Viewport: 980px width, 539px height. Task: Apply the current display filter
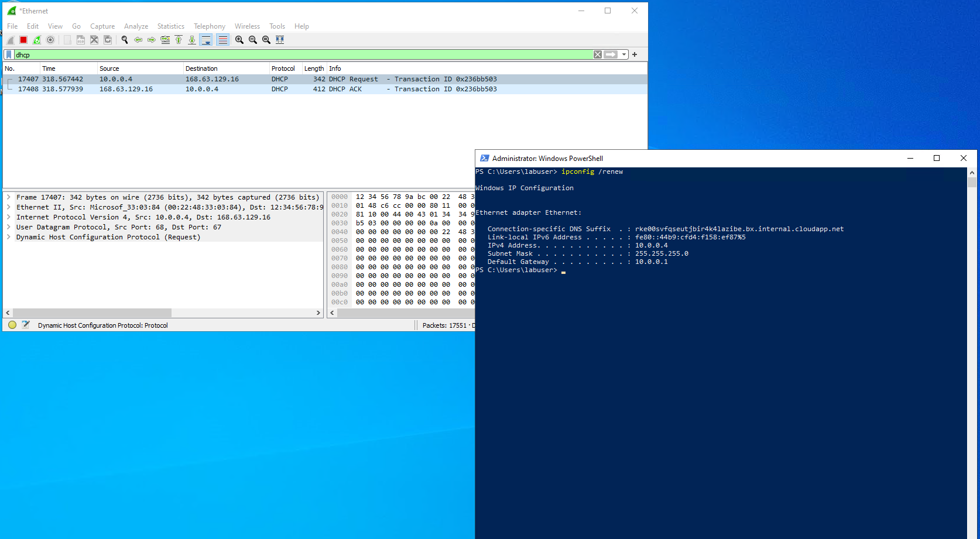[611, 54]
